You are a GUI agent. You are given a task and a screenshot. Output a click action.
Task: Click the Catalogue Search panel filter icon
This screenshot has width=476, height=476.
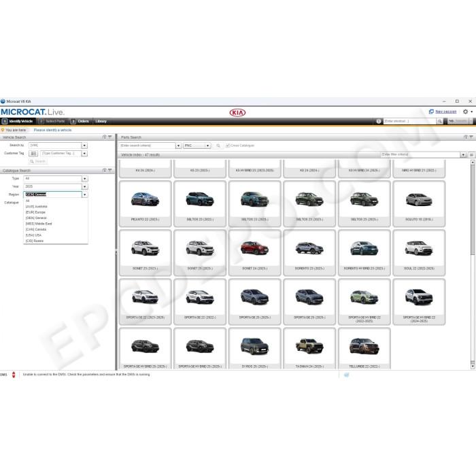(x=110, y=171)
